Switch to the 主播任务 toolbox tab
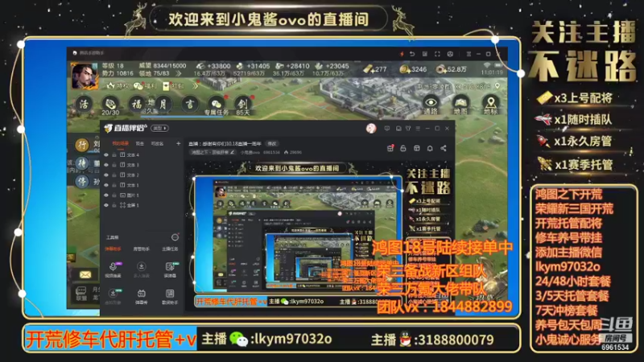This screenshot has width=644, height=362. click(170, 249)
